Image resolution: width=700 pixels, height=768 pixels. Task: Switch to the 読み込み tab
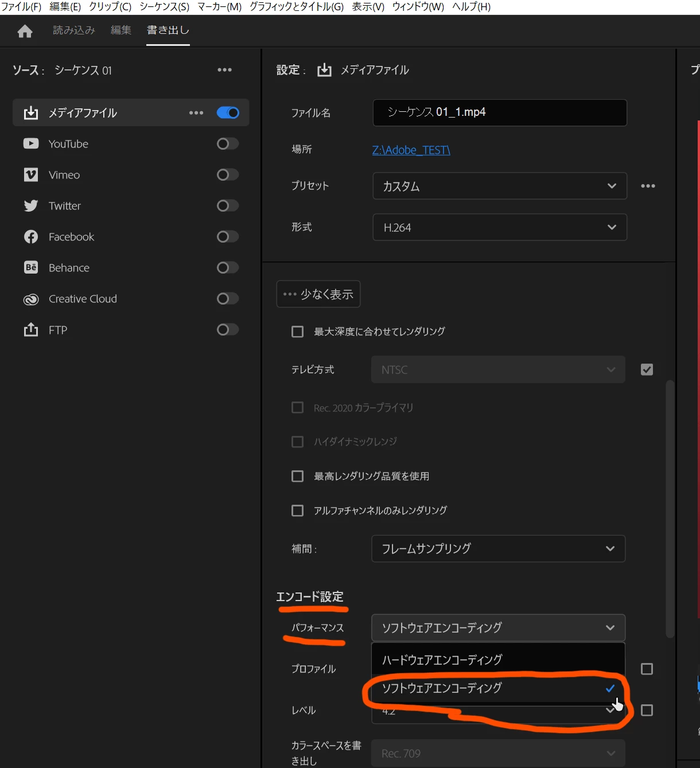(x=74, y=30)
